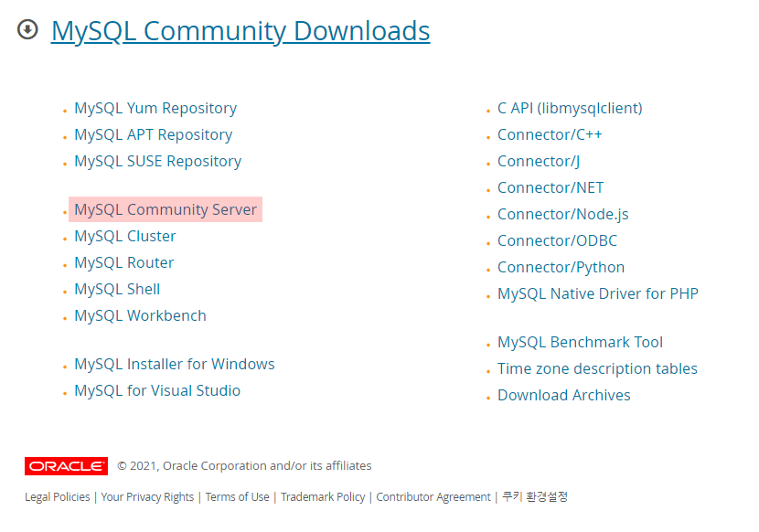The height and width of the screenshot is (532, 759).
Task: Click the red Oracle logo
Action: [67, 466]
